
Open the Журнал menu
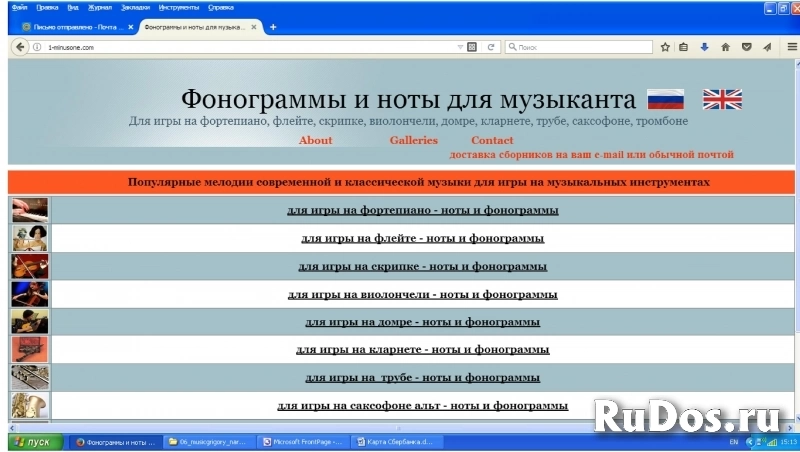coord(100,8)
